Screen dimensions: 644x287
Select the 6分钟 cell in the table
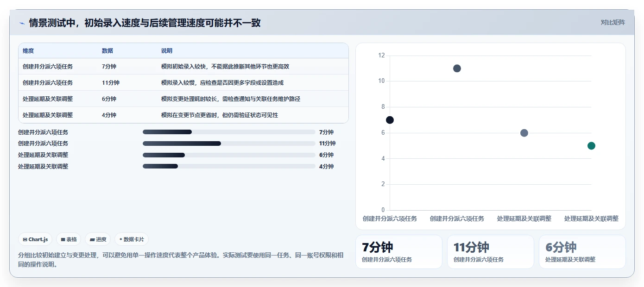pyautogui.click(x=109, y=99)
